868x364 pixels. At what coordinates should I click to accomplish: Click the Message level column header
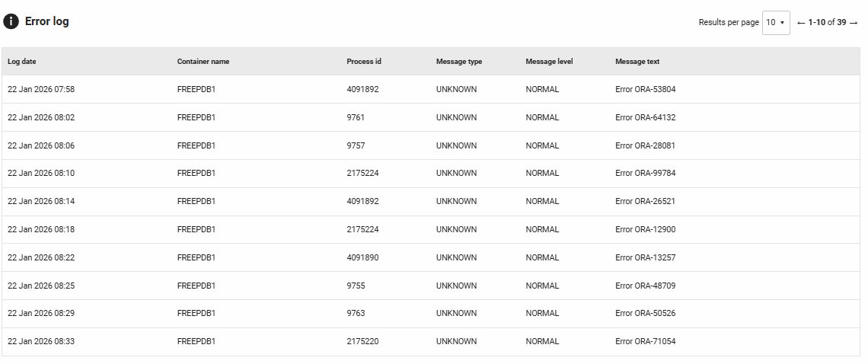(549, 62)
